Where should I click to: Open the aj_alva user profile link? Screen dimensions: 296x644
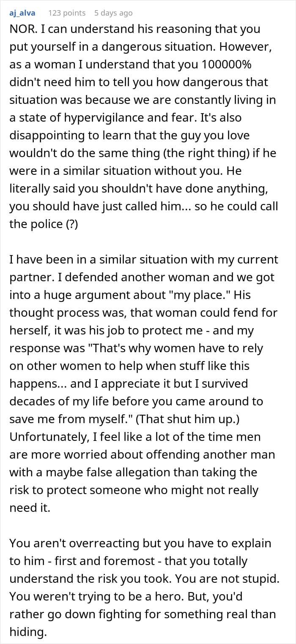[22, 13]
